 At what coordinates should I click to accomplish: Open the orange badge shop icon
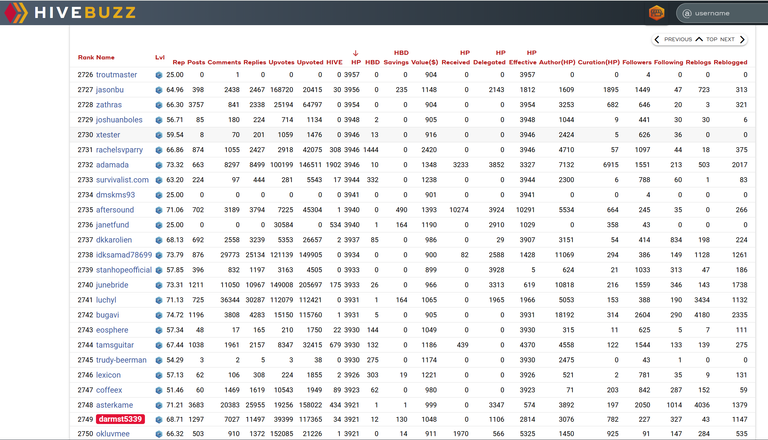click(x=656, y=13)
